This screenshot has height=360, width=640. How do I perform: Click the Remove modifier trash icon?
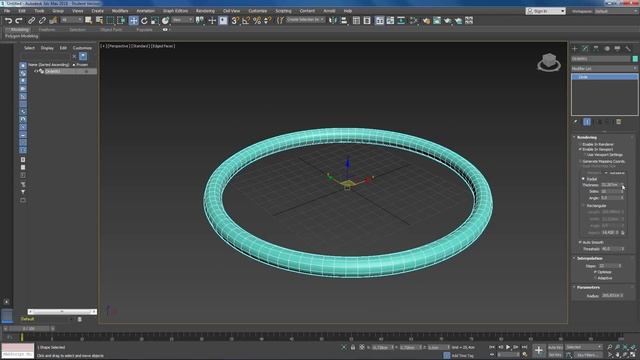[x=619, y=122]
